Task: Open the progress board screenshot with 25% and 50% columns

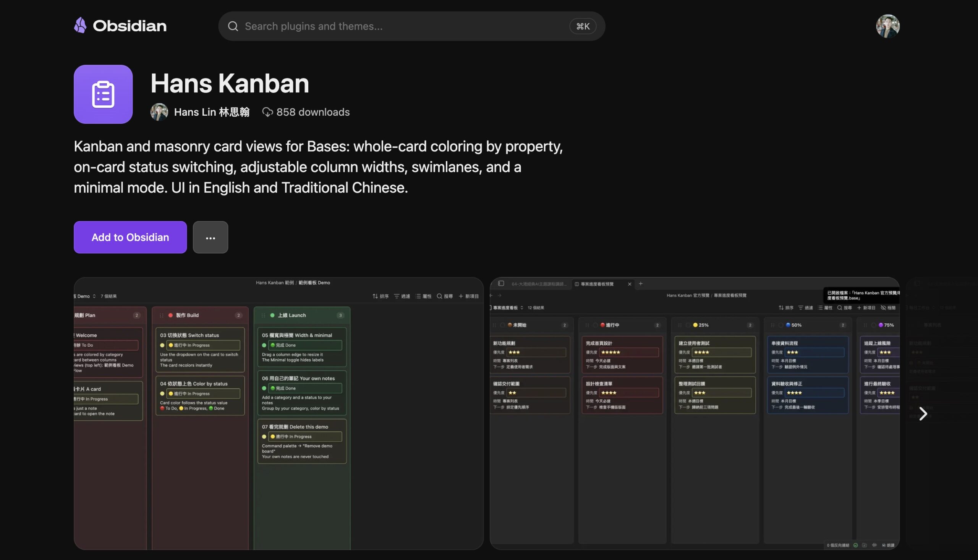Action: [694, 413]
